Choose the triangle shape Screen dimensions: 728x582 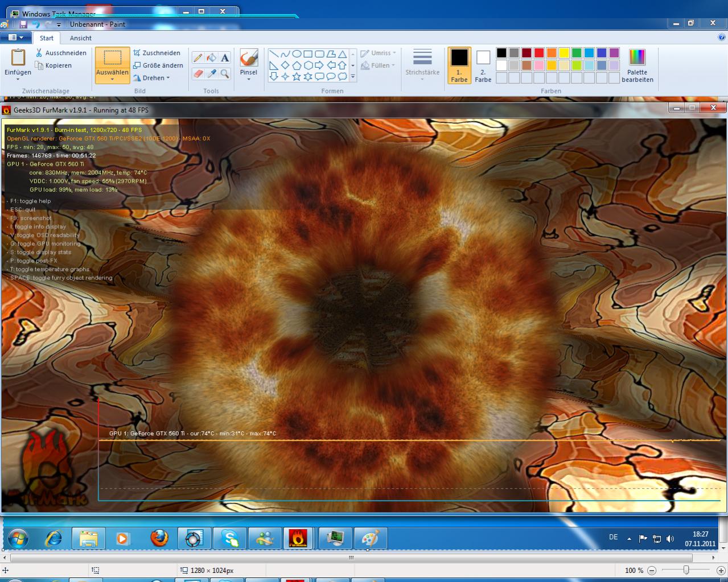(x=342, y=54)
